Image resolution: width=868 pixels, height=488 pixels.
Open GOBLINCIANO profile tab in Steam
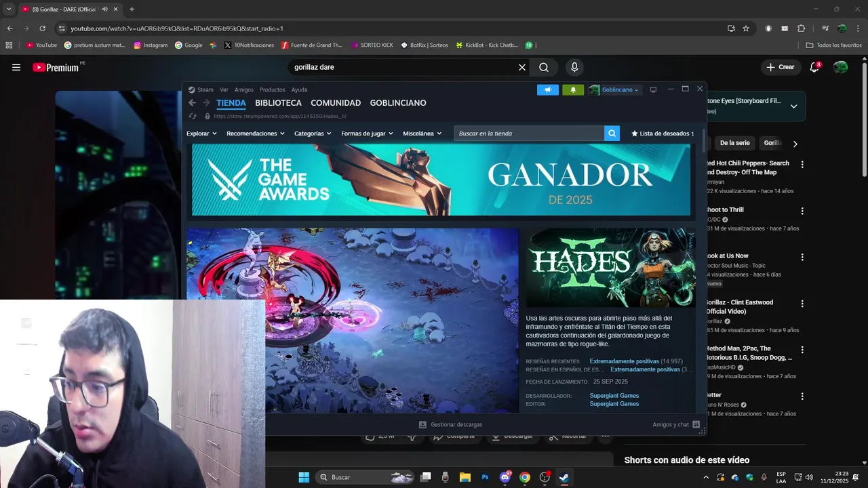pyautogui.click(x=398, y=103)
